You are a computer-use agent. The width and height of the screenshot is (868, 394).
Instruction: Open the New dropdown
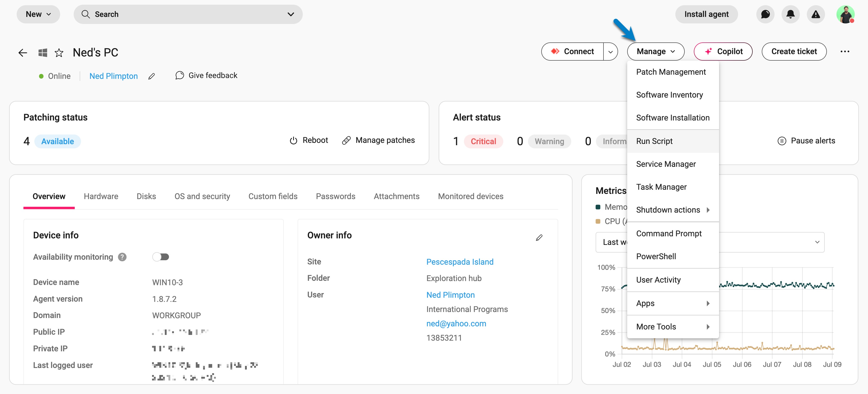(38, 14)
